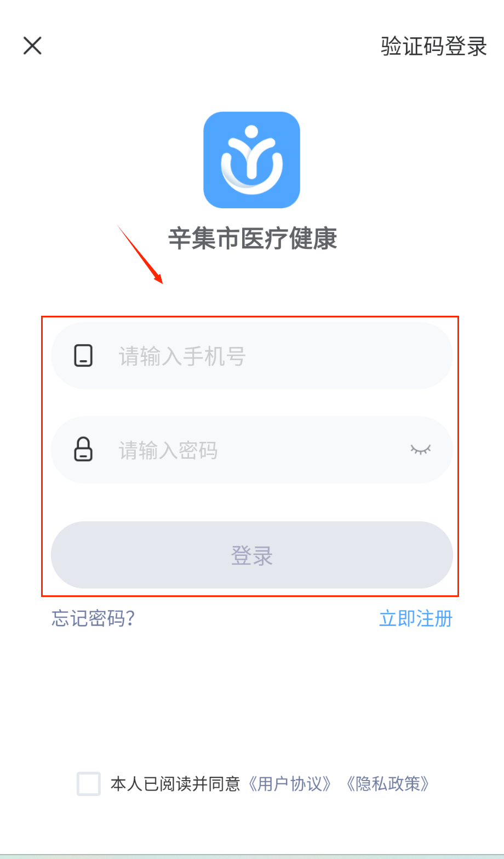Tap the blue 辛集市医疗健康 app logo tile
504x859 pixels.
click(251, 160)
